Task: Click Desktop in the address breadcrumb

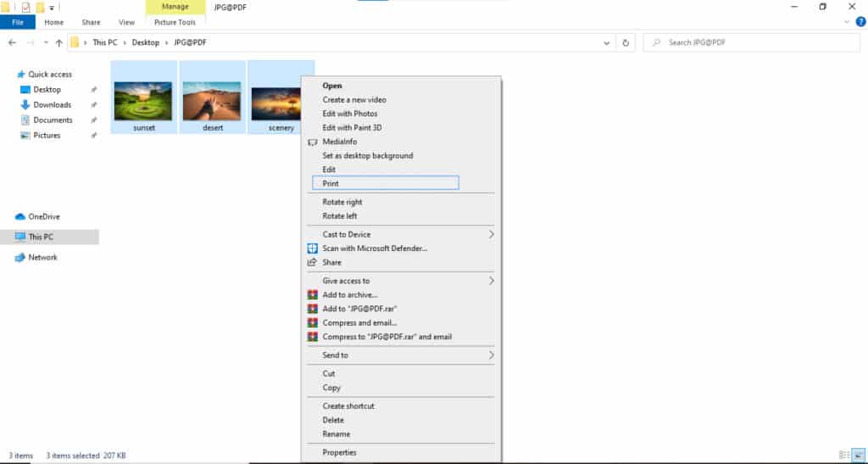Action: pos(146,42)
